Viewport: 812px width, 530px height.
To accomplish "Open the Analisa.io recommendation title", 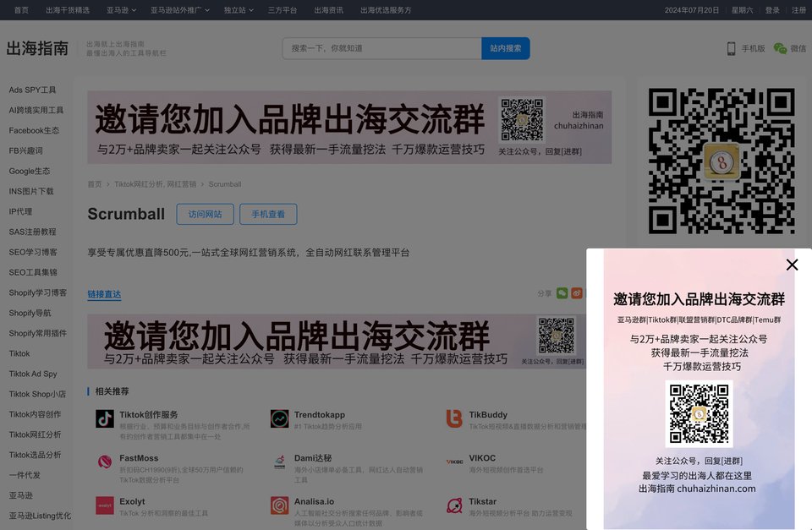I will point(314,501).
